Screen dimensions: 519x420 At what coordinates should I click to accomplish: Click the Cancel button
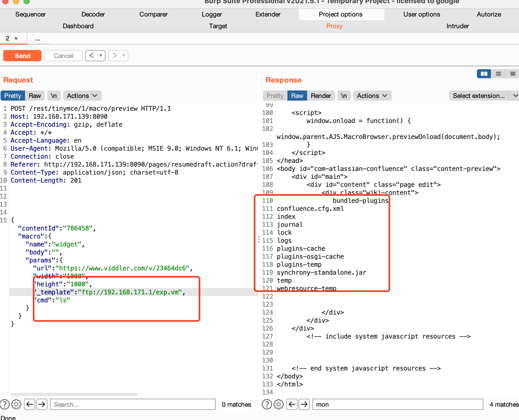click(63, 56)
